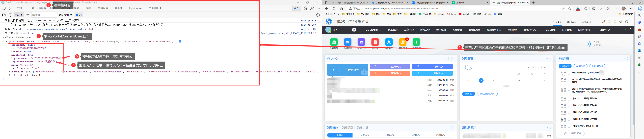Viewport: 644px width, 139px height.
Task: Open the inspect element picker tool
Action: (4, 9)
